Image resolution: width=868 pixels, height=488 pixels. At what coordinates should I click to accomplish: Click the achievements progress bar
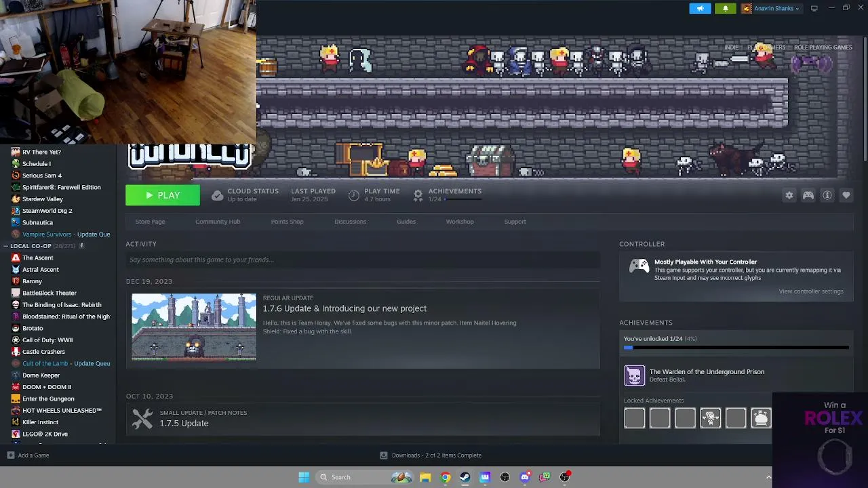click(x=736, y=348)
